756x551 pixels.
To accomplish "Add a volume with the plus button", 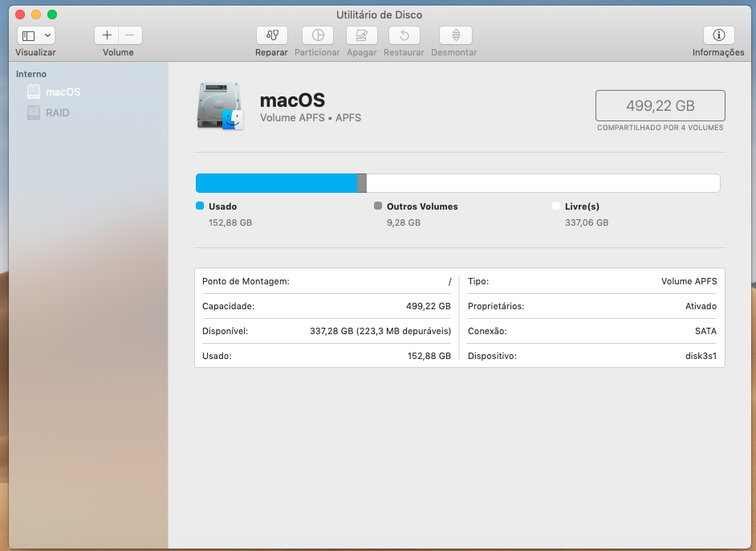I will (107, 35).
